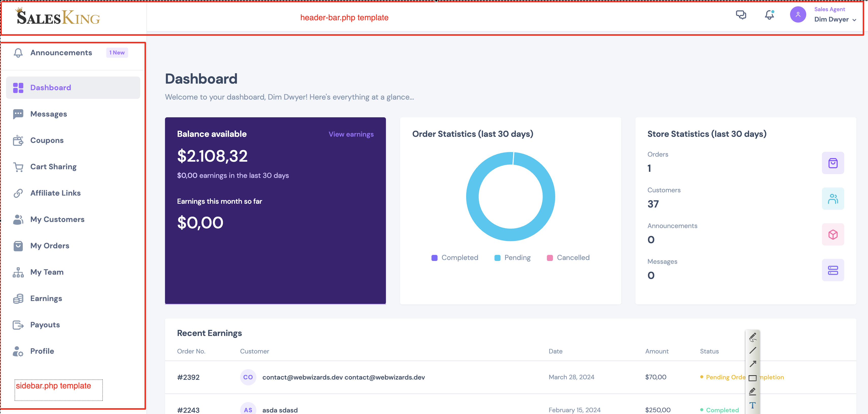Screen dimensions: 868x414
Task: Click order number #2392
Action: click(x=188, y=377)
